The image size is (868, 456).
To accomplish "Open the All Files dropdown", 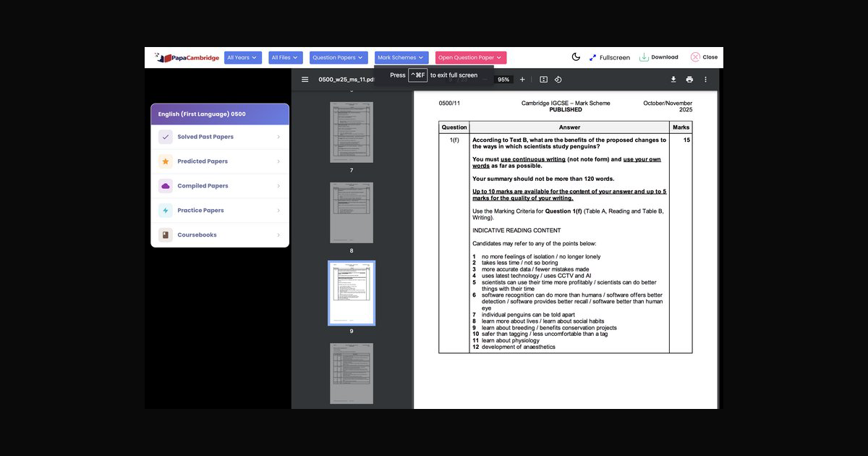I will coord(285,57).
